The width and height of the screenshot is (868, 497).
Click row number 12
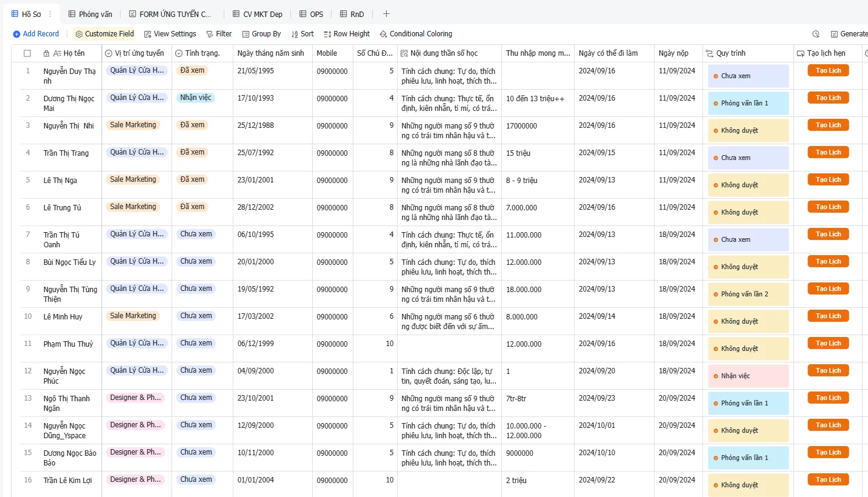coord(28,370)
